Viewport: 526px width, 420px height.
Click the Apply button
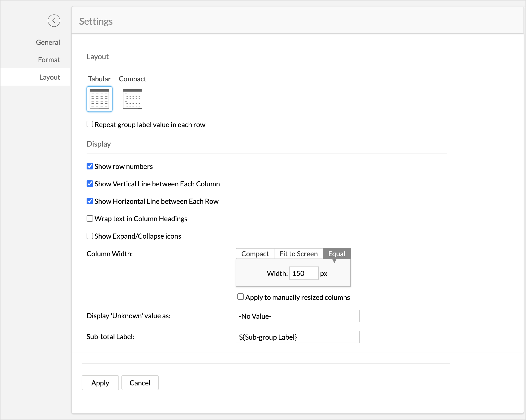point(100,383)
